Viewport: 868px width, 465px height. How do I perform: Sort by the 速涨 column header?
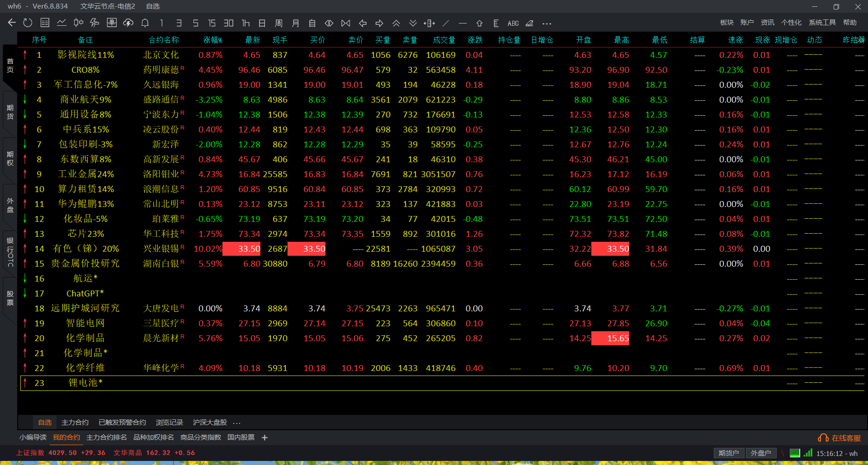[x=736, y=40]
